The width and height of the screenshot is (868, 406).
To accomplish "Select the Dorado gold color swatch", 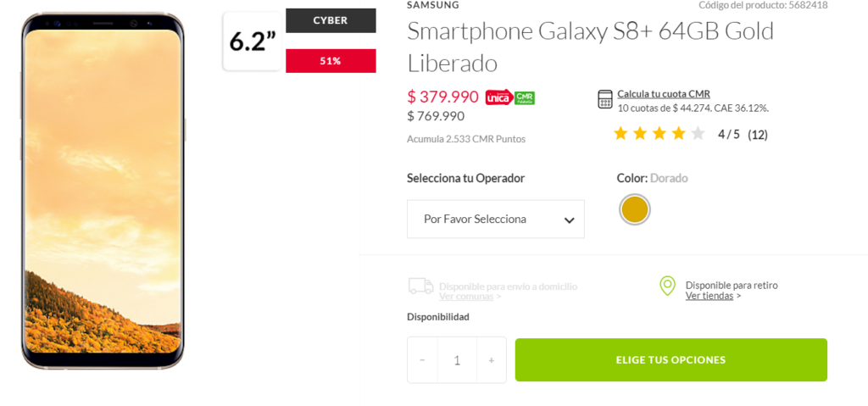I will tap(634, 209).
